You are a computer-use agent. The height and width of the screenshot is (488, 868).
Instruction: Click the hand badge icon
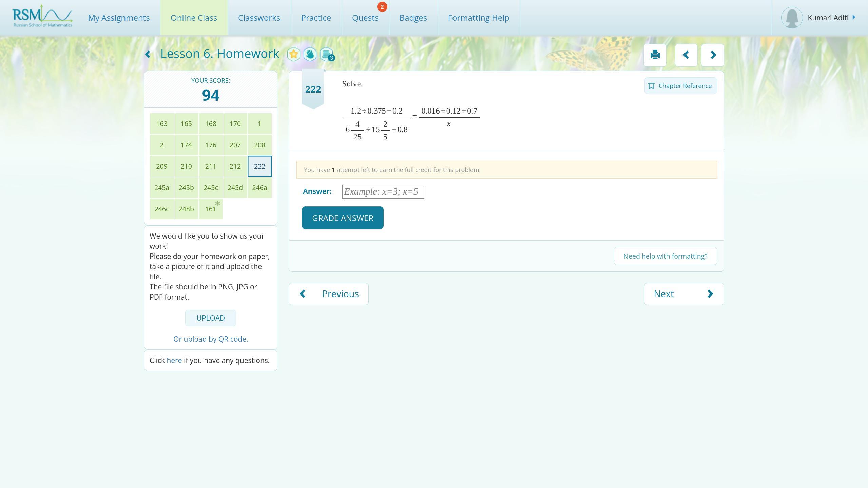click(x=310, y=54)
